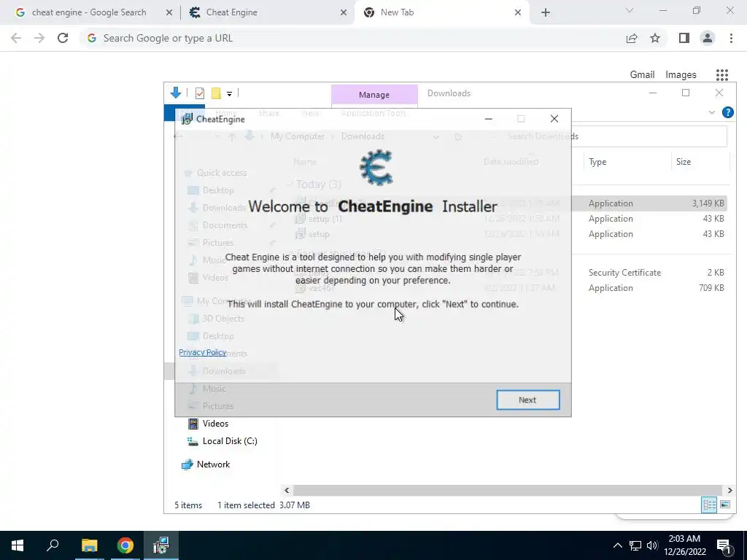This screenshot has height=560, width=747.
Task: Click CheatEngine installer taskbar icon
Action: click(x=161, y=545)
